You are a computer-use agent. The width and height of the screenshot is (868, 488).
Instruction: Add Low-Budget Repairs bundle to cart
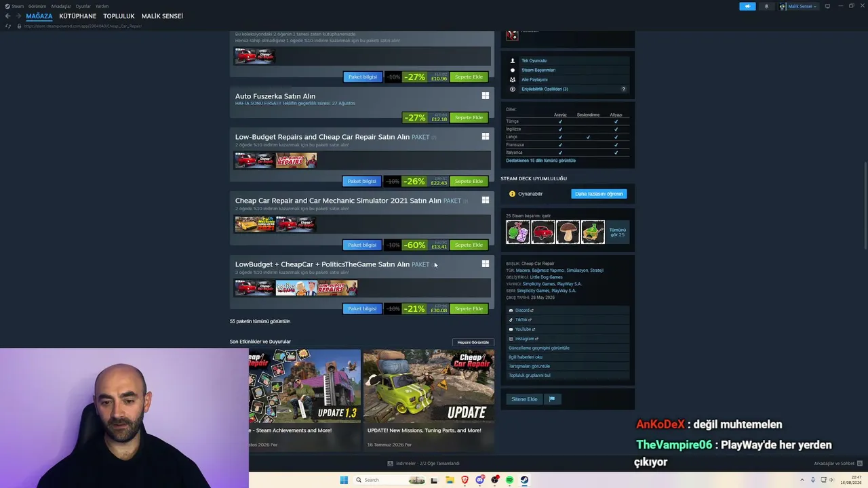469,181
